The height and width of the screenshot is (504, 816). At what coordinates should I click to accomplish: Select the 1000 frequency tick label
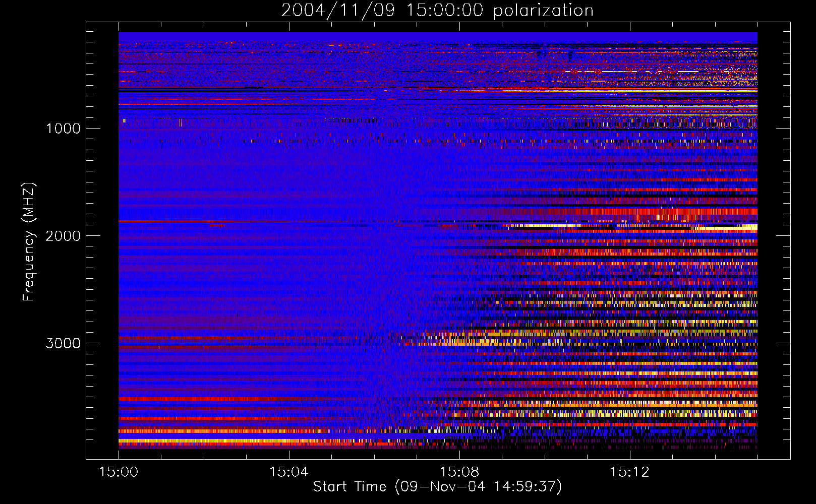click(x=63, y=129)
